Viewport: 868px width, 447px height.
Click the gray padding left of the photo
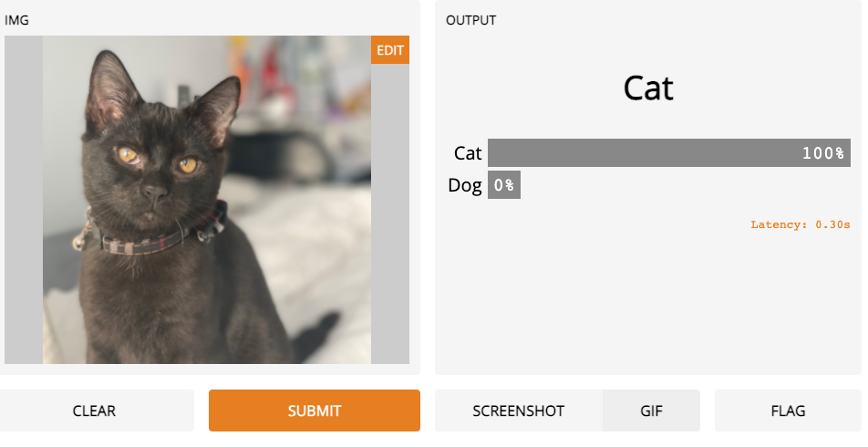click(x=23, y=200)
